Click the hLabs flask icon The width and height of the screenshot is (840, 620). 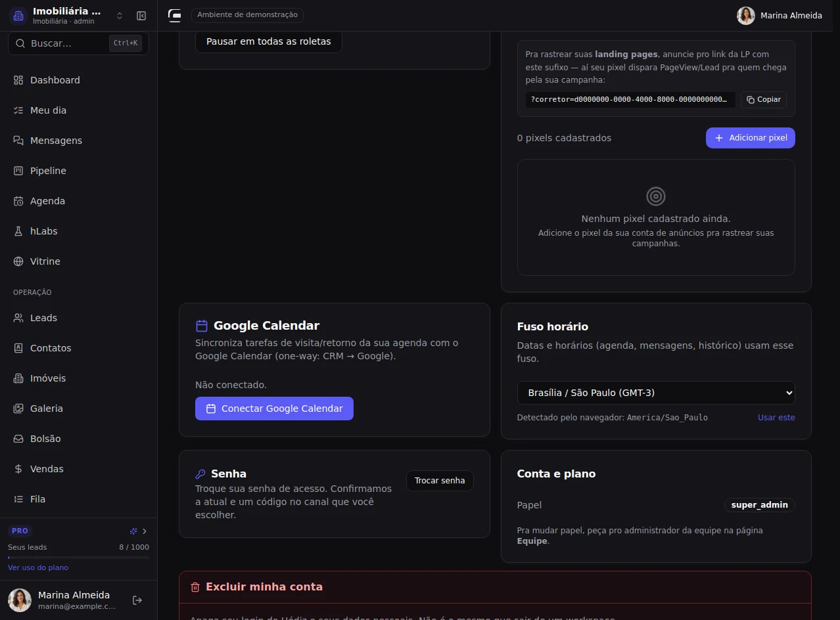tap(18, 231)
